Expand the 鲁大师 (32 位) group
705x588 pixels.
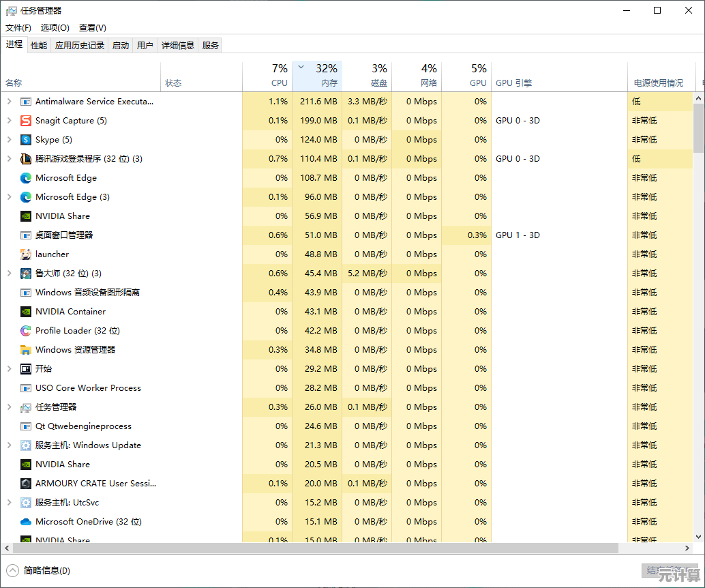coord(9,274)
